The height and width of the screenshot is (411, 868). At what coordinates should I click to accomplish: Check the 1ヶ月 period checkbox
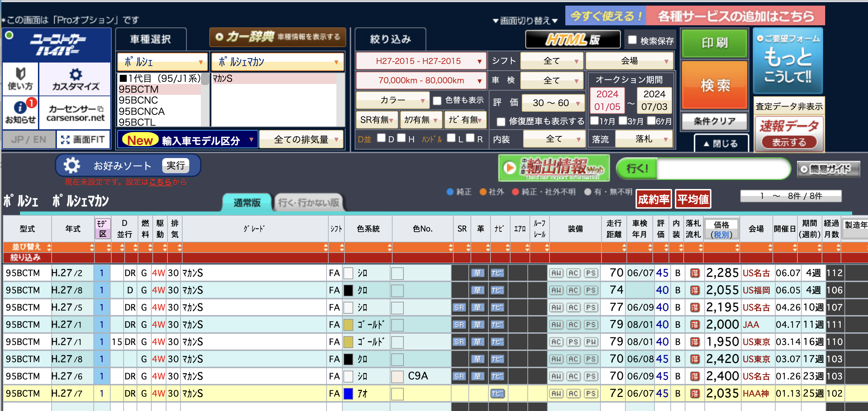tap(594, 121)
